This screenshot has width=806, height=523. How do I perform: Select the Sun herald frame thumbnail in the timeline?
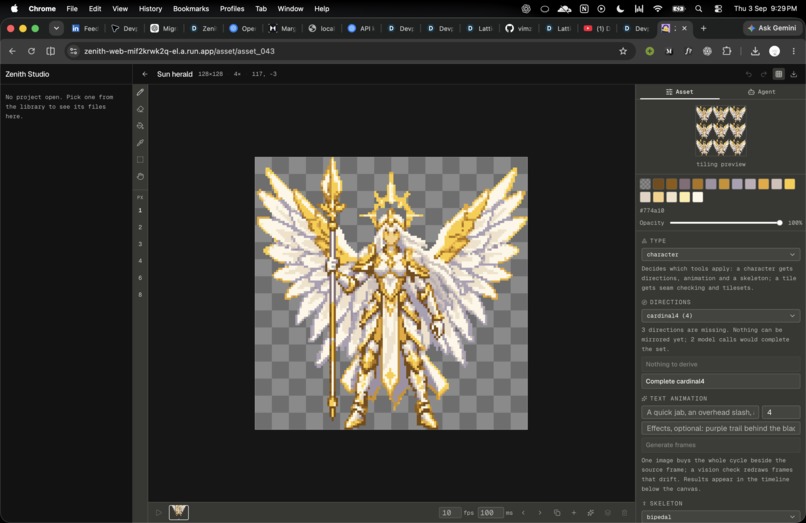179,512
